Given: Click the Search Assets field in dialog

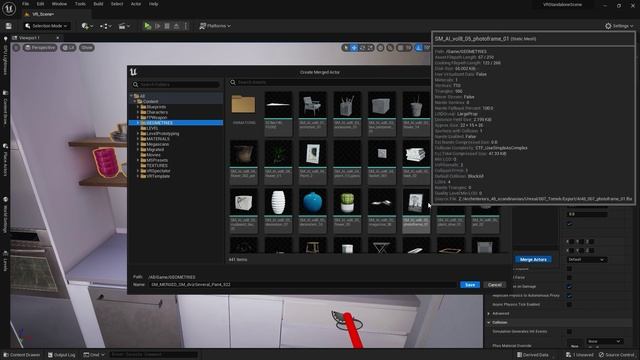Looking at the screenshot, I should point(330,82).
